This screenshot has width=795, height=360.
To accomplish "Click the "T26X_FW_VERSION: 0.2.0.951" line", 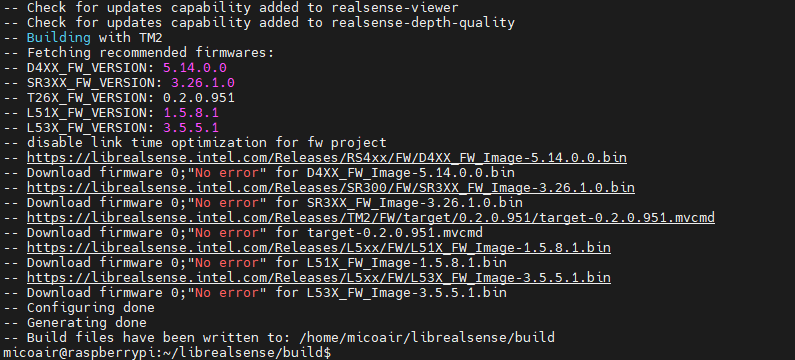I will pyautogui.click(x=119, y=97).
